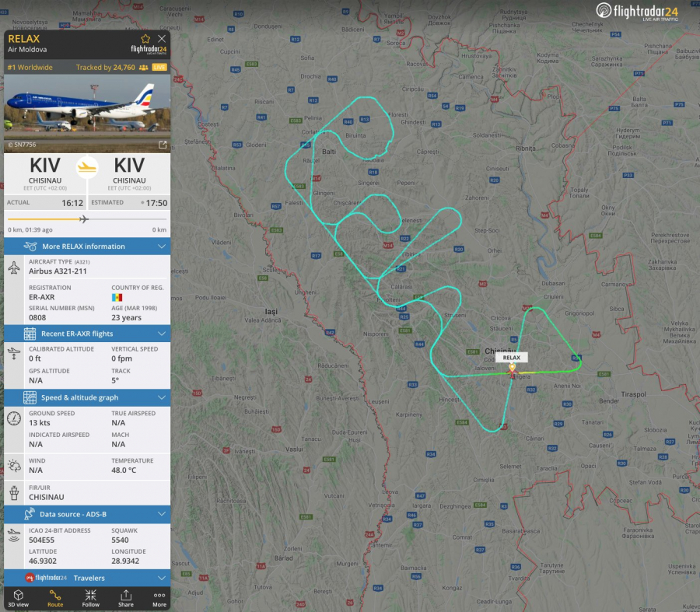Click the LIVE badge
The height and width of the screenshot is (612, 700).
159,68
